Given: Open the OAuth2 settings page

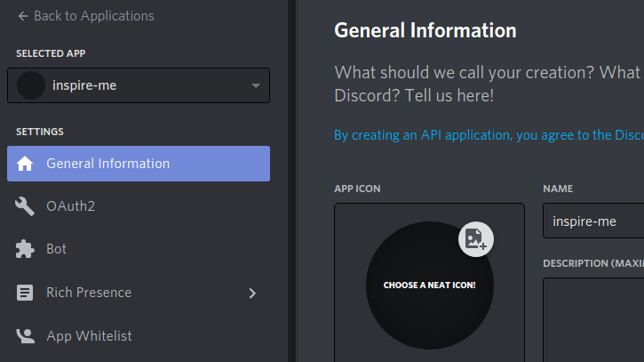Looking at the screenshot, I should point(71,206).
